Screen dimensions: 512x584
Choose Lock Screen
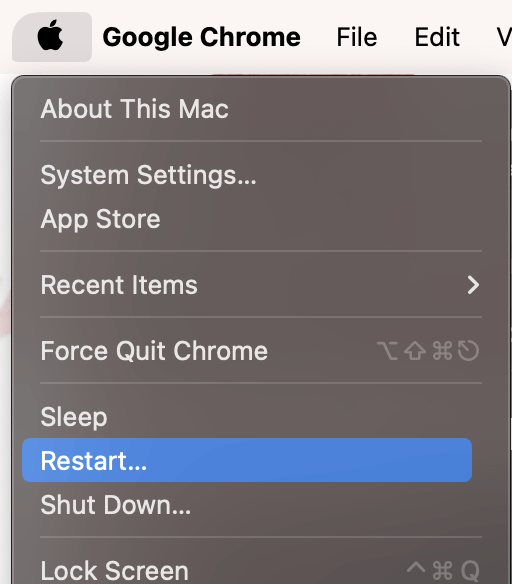261,570
